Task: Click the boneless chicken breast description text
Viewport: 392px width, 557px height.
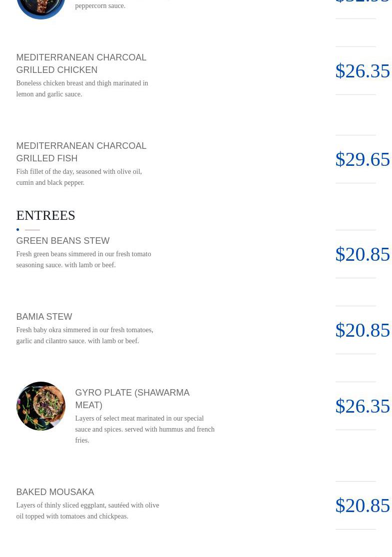Action: [x=82, y=88]
